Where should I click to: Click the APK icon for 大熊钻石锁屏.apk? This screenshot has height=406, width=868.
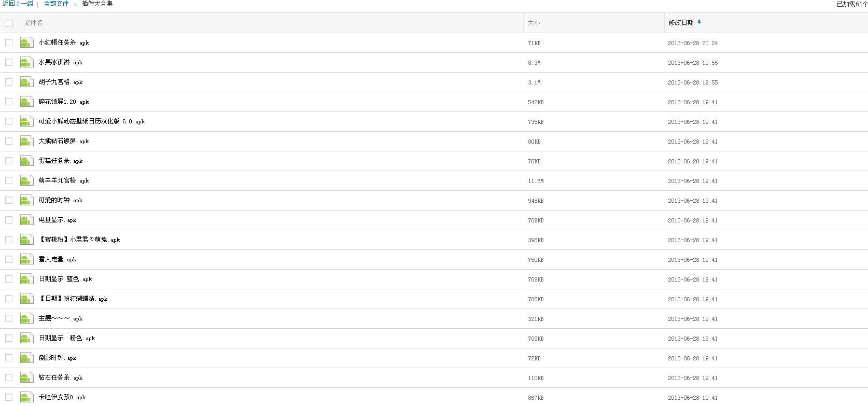coord(27,141)
